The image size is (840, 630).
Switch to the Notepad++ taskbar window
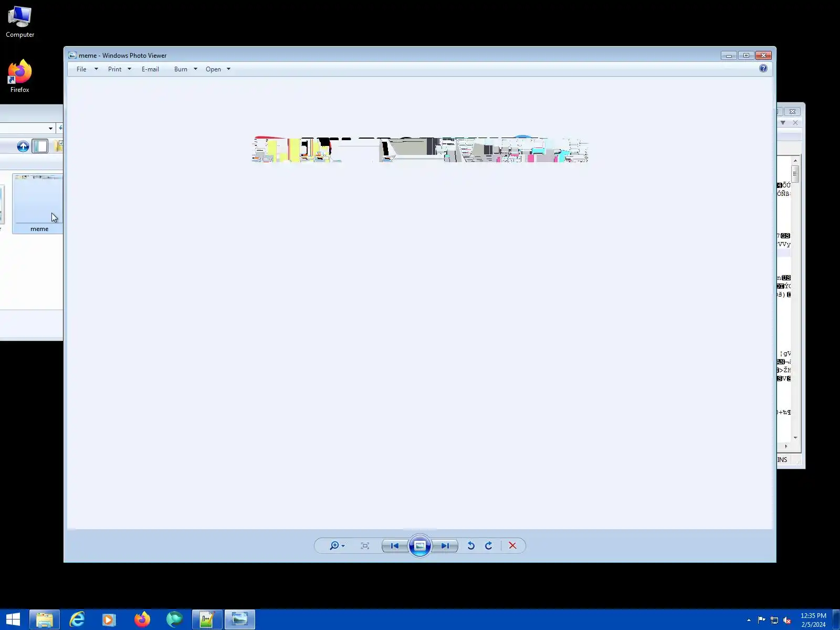click(207, 619)
